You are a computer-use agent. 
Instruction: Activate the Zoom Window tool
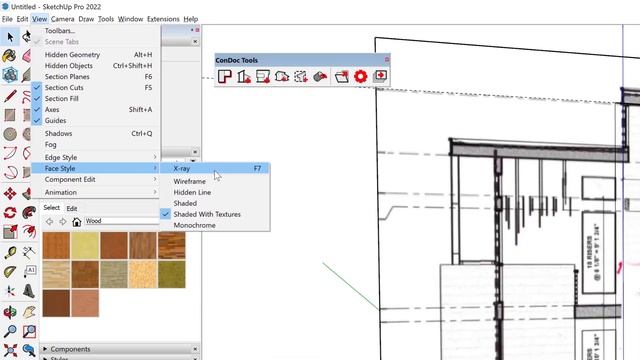(29, 331)
